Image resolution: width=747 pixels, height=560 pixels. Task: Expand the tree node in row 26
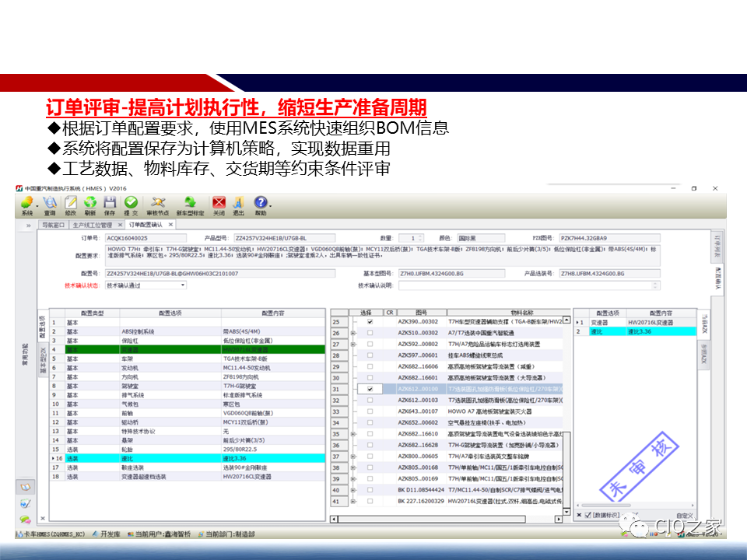(x=353, y=333)
